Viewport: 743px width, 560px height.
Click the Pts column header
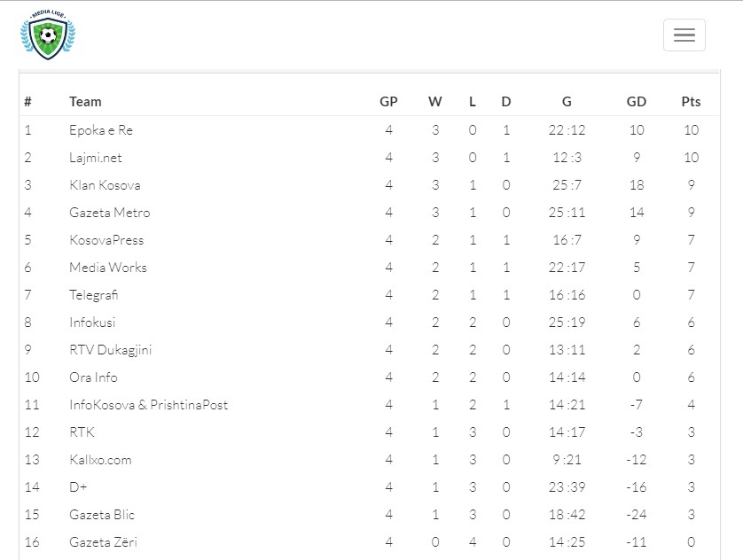[x=691, y=102]
